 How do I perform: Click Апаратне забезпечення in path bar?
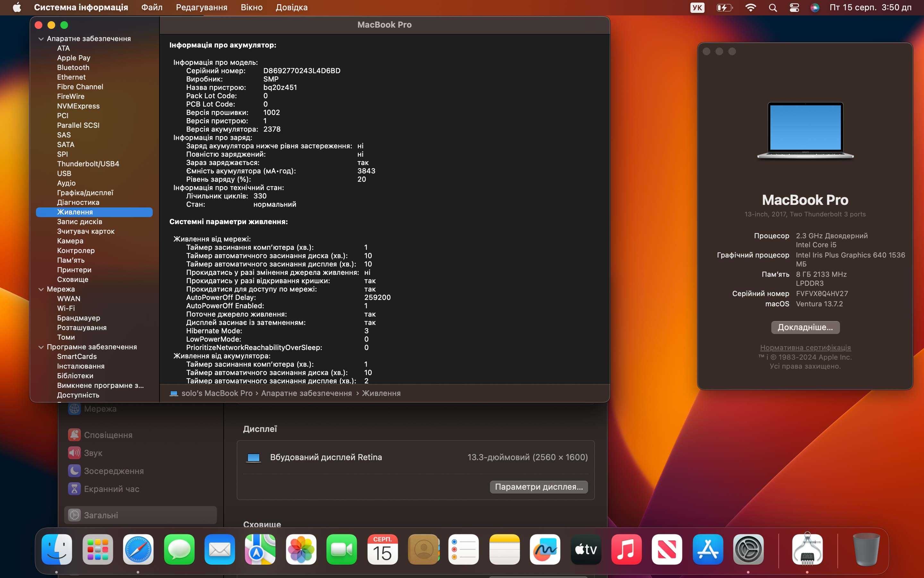(x=306, y=393)
